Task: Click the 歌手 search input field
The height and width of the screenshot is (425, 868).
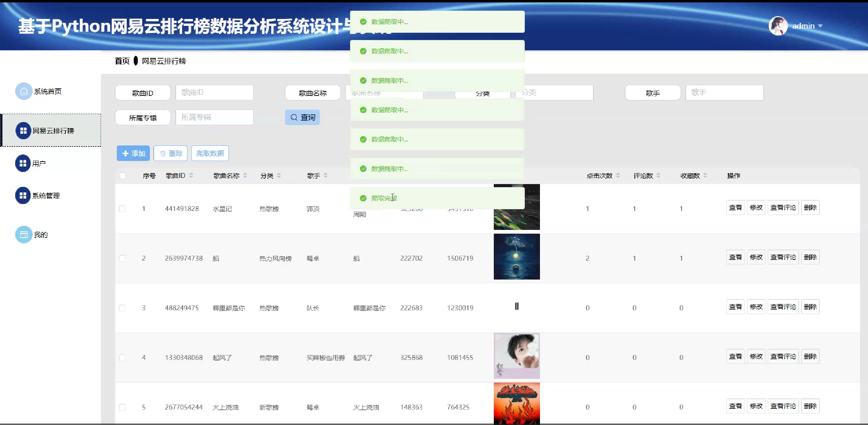Action: [724, 92]
